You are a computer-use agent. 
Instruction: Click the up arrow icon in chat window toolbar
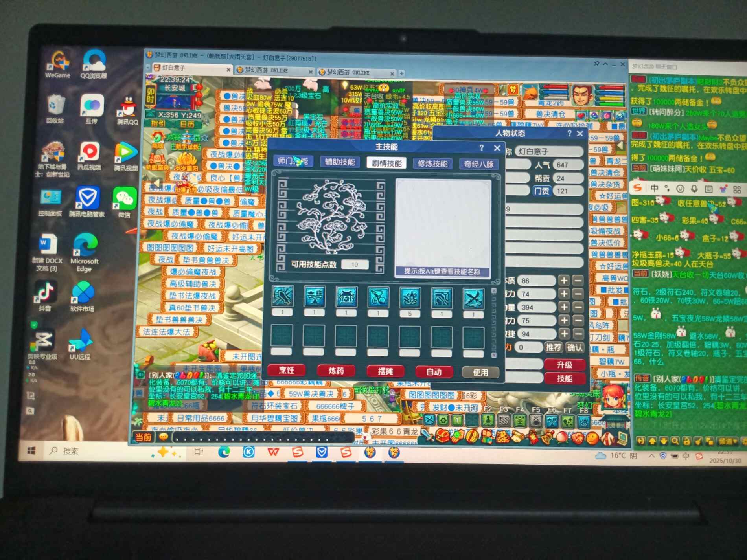[652, 441]
